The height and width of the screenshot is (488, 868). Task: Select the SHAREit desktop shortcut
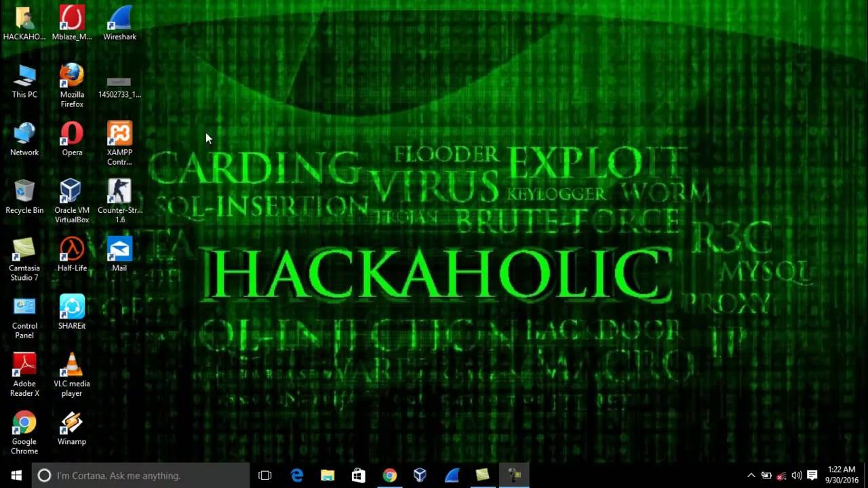tap(72, 312)
